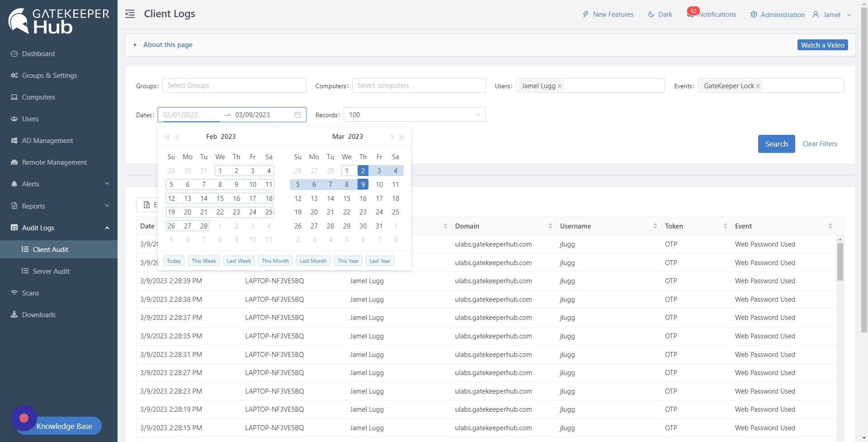Go to next year with double-right arrow

pyautogui.click(x=401, y=137)
